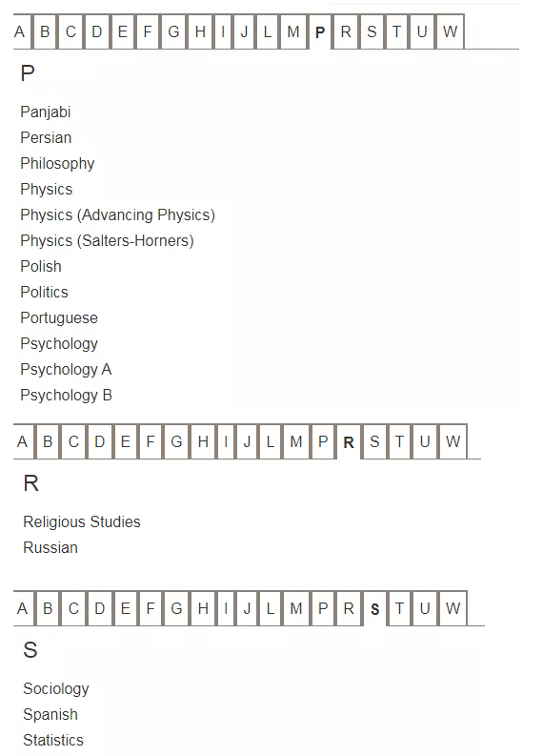Select letter S tab above the R heading
This screenshot has width=543, height=756.
(374, 441)
